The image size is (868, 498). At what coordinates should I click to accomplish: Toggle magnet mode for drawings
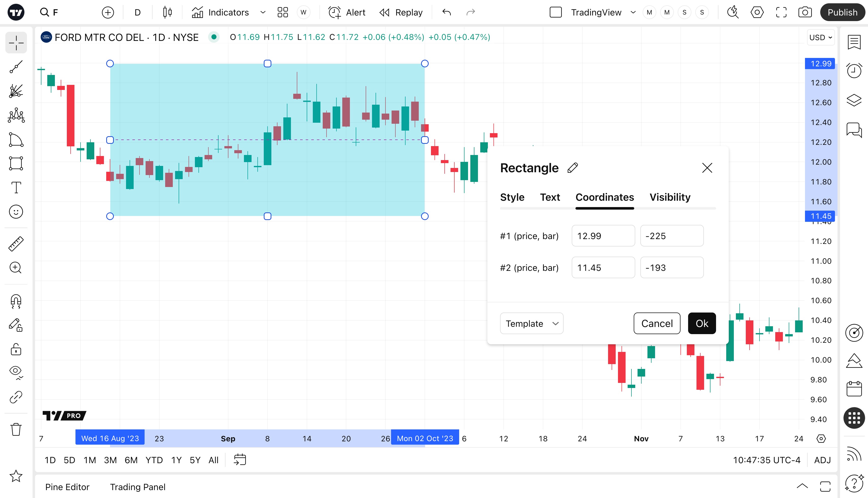click(x=16, y=301)
